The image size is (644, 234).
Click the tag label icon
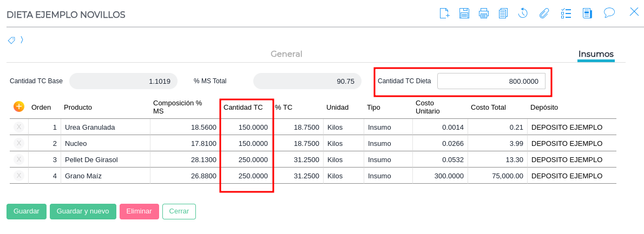coord(11,40)
